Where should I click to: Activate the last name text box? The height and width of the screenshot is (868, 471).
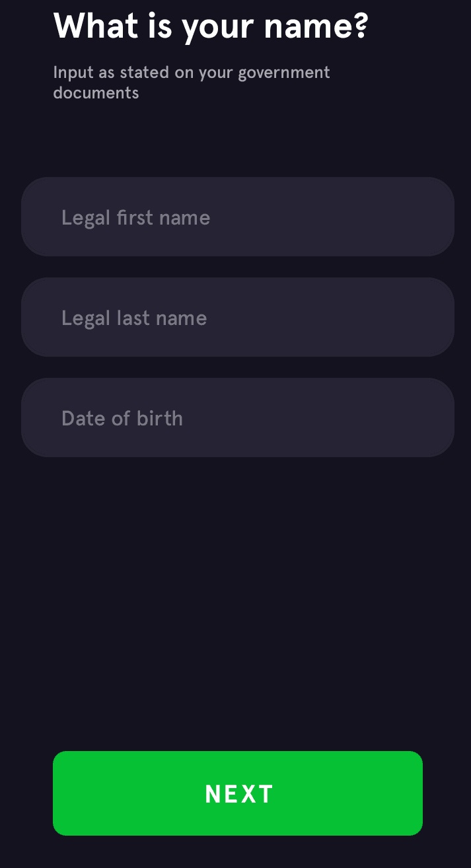tap(238, 317)
